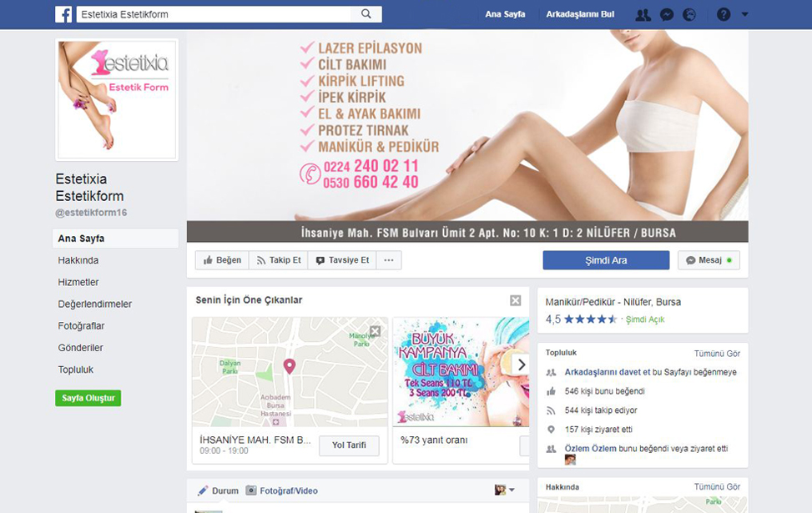Image resolution: width=812 pixels, height=513 pixels.
Task: Show next highlighted card with right chevron
Action: 521,365
